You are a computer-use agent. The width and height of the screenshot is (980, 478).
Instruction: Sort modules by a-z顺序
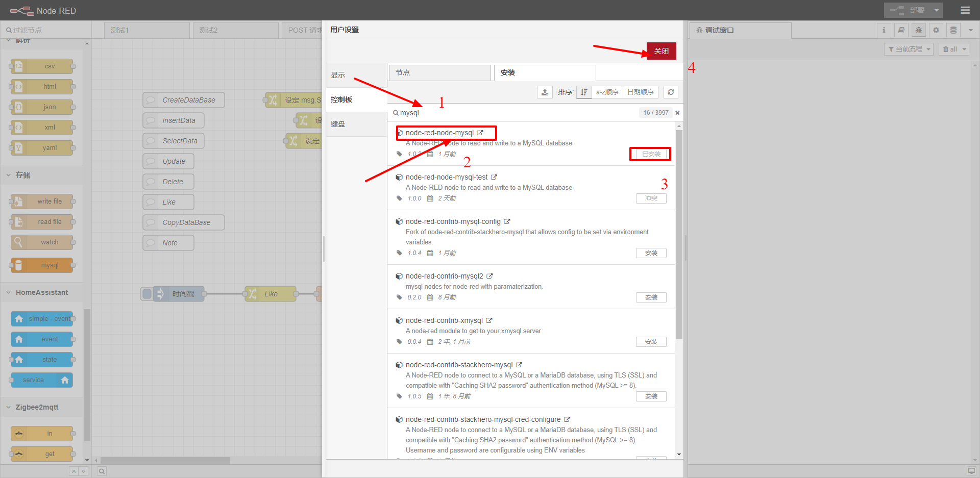(607, 92)
